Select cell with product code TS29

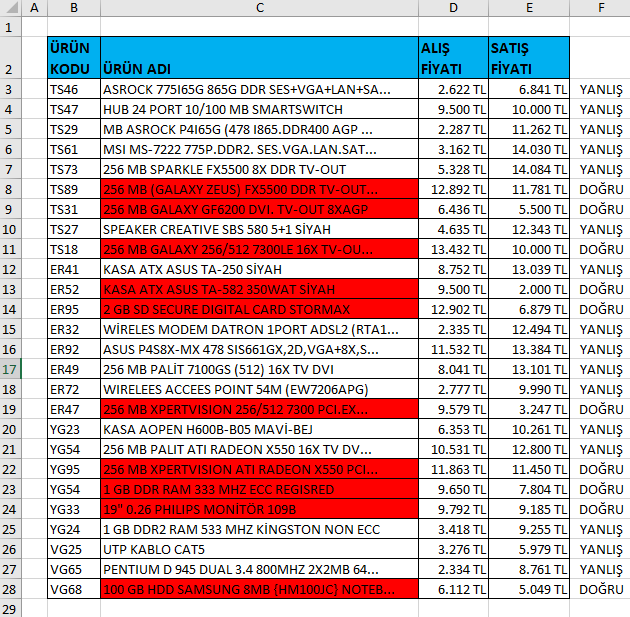point(74,129)
